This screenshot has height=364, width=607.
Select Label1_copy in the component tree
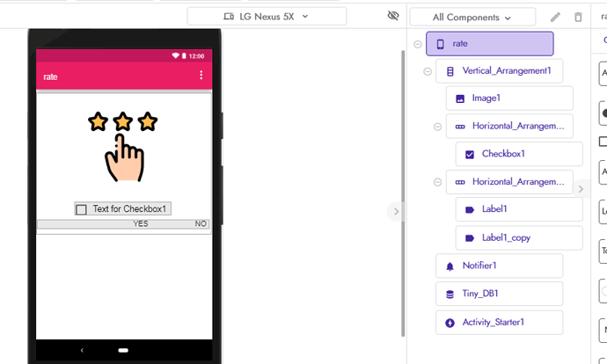coord(519,238)
